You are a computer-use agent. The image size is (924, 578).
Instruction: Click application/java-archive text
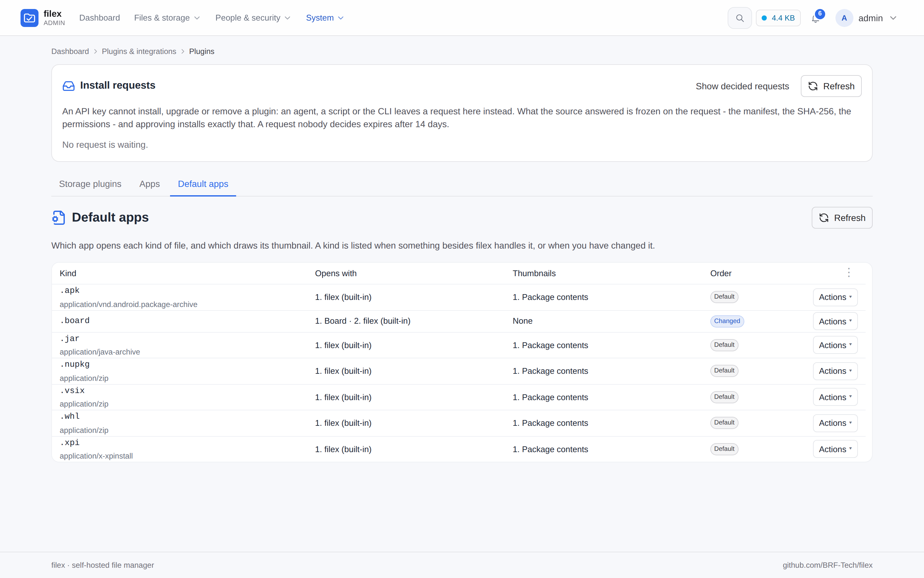pos(100,352)
